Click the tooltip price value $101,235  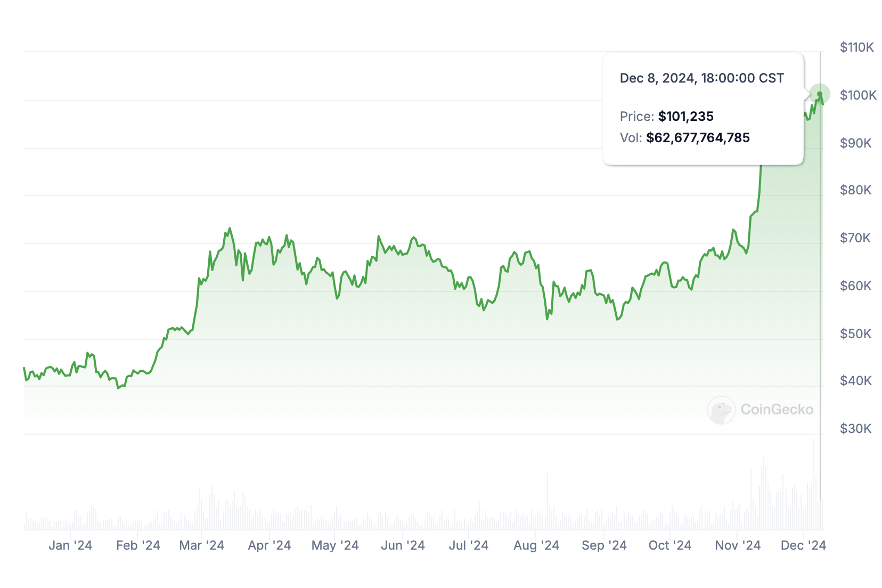click(686, 117)
